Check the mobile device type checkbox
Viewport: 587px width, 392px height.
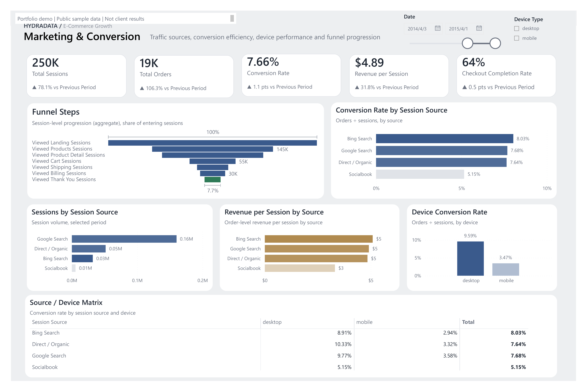point(517,38)
